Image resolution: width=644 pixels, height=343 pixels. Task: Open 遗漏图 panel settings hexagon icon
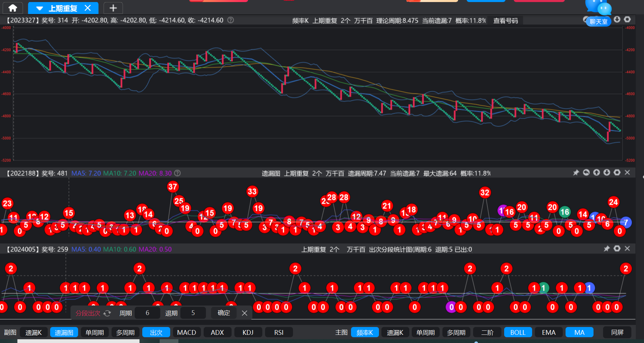[617, 173]
